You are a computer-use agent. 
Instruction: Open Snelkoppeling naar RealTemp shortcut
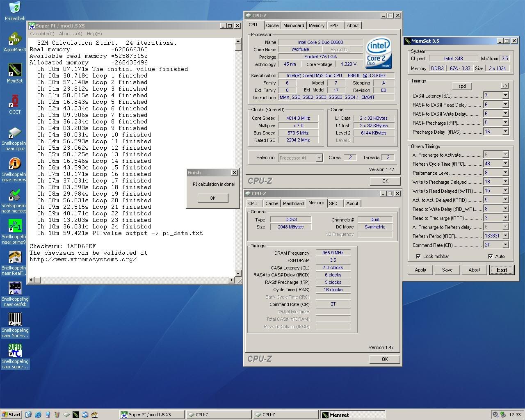coord(15,258)
